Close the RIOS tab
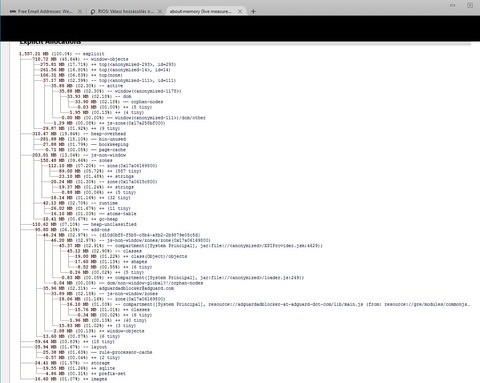Image resolution: width=480 pixels, height=383 pixels. (160, 11)
